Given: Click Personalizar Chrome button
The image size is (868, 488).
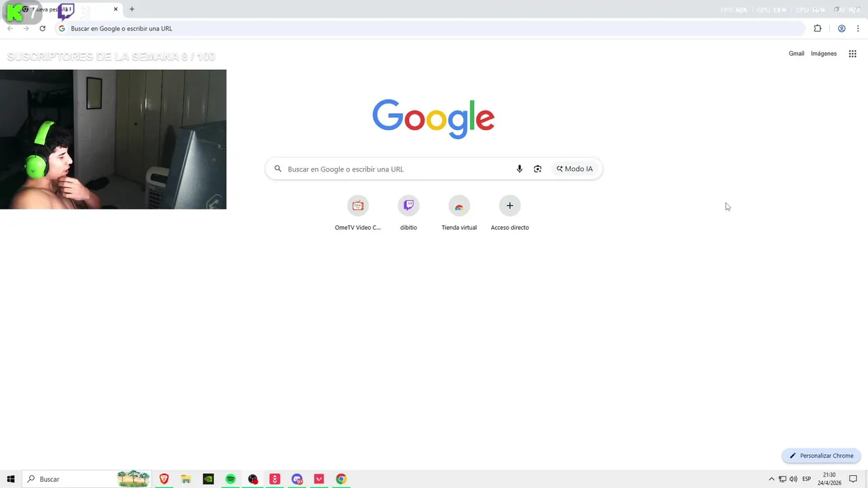Looking at the screenshot, I should [x=821, y=455].
